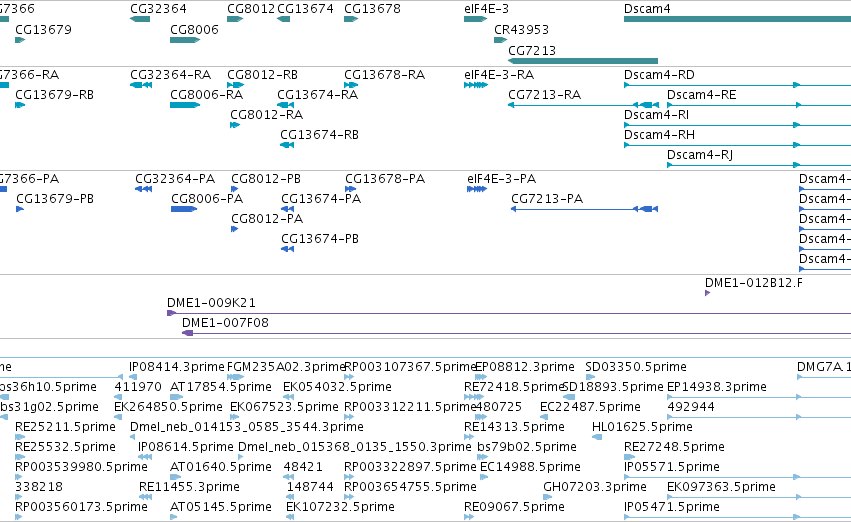Click the 492944 feature label
Viewport: 851px width, 522px height.
691,407
